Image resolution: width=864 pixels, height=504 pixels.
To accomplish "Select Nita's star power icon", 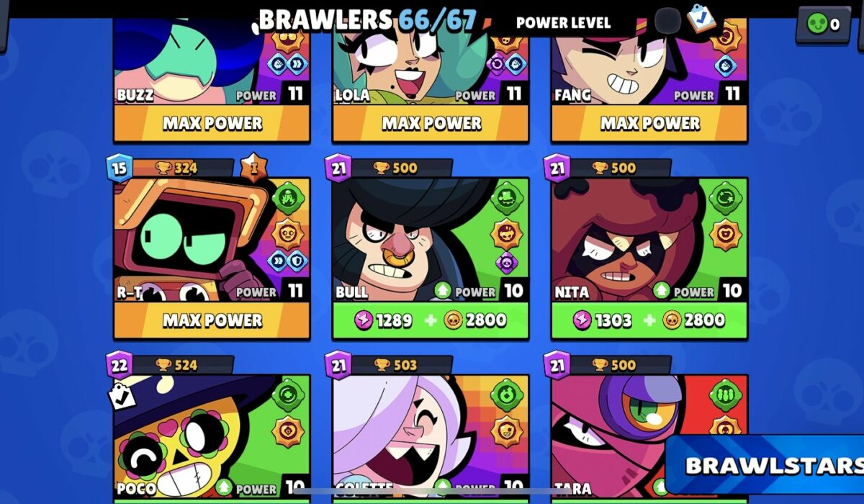I will click(724, 234).
